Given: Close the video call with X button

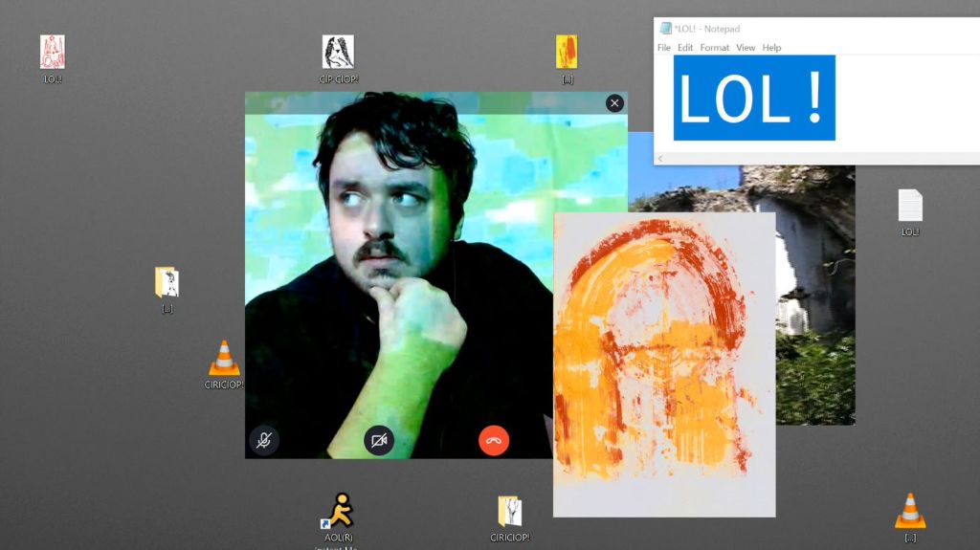Looking at the screenshot, I should (614, 103).
